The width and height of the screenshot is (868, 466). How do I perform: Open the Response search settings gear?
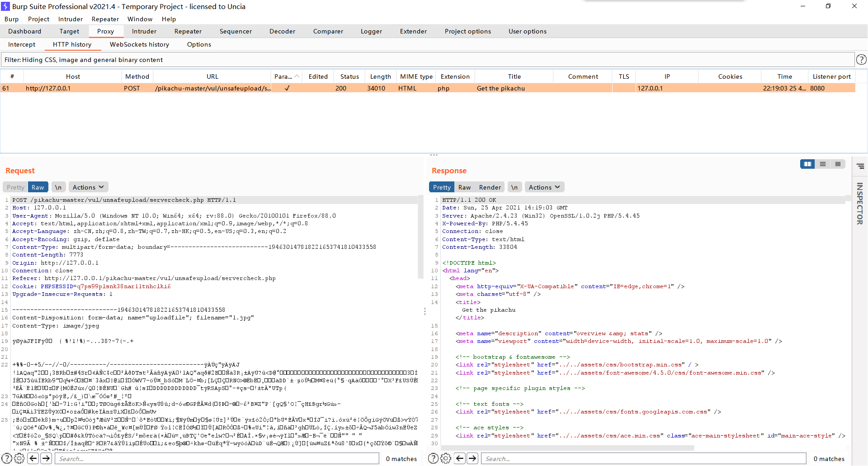coord(446,458)
